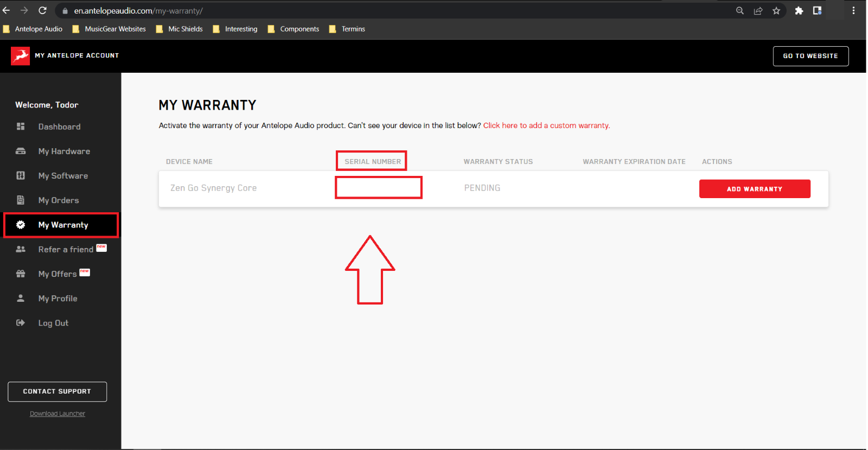Open the Dashboard menu item
Image resolution: width=868 pixels, height=450 pixels.
[x=60, y=126]
